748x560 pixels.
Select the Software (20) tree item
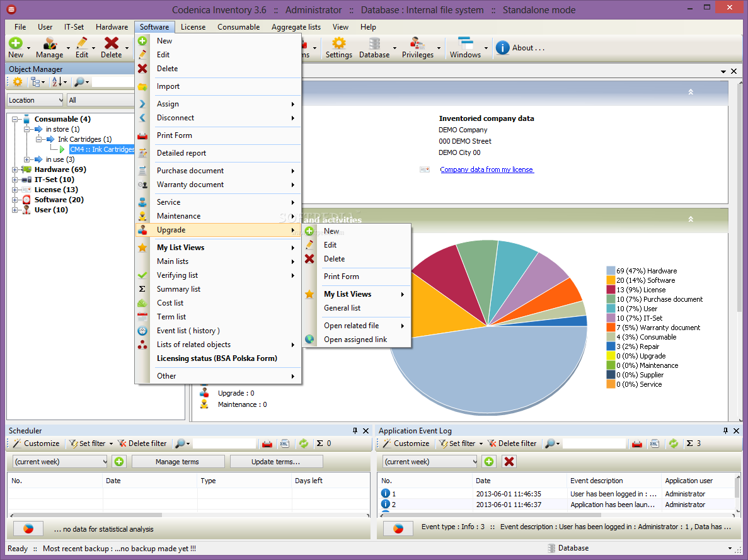coord(59,200)
